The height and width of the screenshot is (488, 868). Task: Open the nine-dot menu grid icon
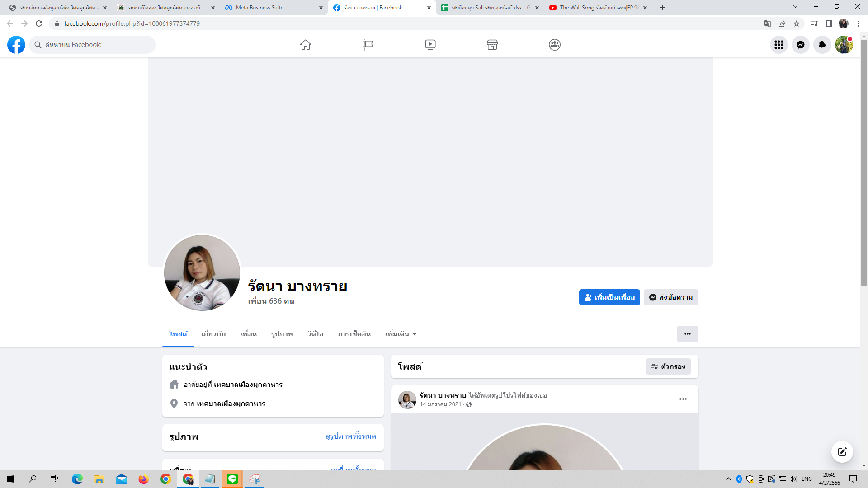[x=778, y=45]
